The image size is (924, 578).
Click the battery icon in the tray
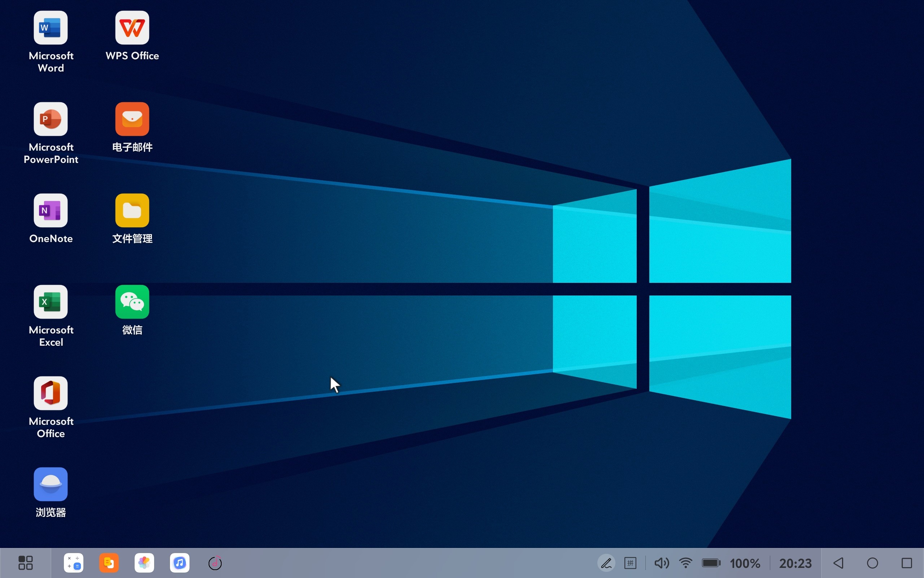[x=711, y=563]
